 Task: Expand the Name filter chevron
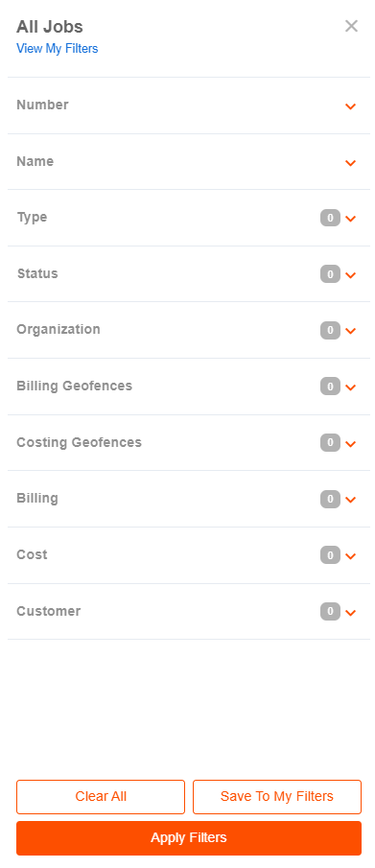[x=350, y=163]
